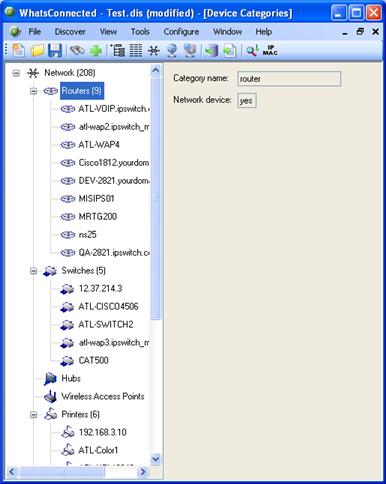This screenshot has height=484, width=386.
Task: Click the computer monitor toolbar icon
Action: [190, 51]
